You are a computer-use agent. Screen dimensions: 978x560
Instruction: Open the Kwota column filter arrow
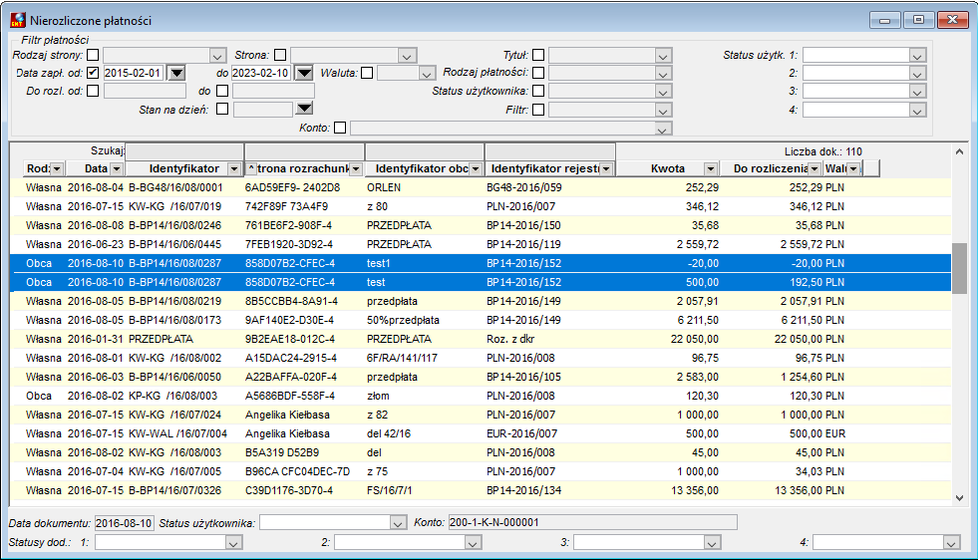pos(711,169)
